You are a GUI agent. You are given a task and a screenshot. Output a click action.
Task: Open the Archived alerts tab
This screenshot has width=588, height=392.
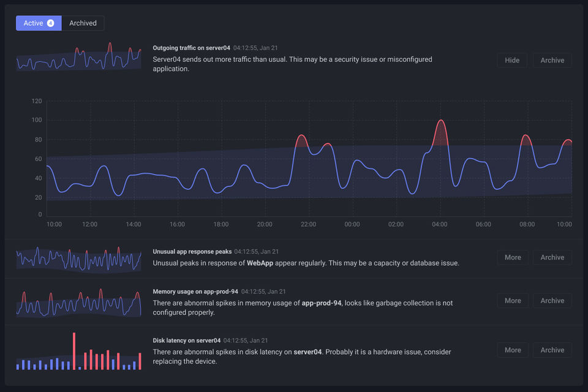83,23
